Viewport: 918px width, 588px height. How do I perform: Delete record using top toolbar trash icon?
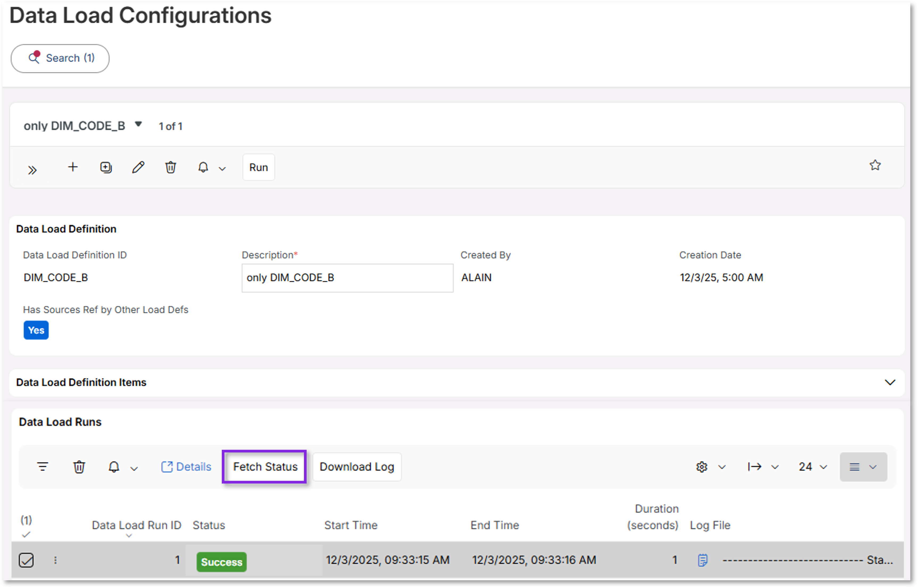[171, 167]
